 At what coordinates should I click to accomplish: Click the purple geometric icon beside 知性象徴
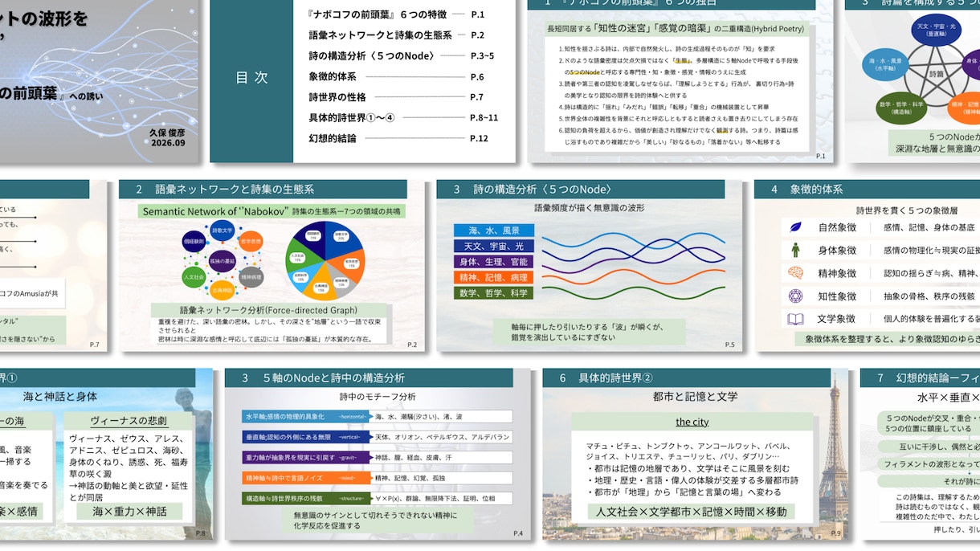click(795, 296)
